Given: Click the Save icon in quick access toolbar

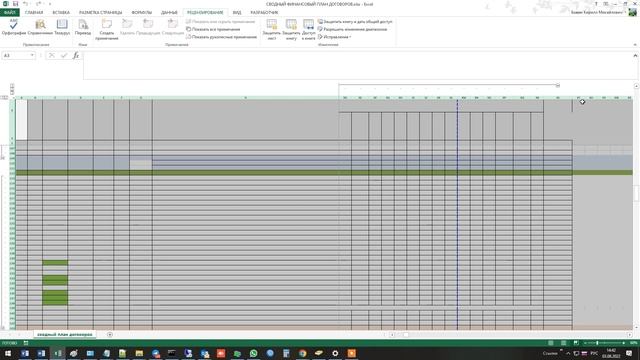Looking at the screenshot, I should pos(16,4).
